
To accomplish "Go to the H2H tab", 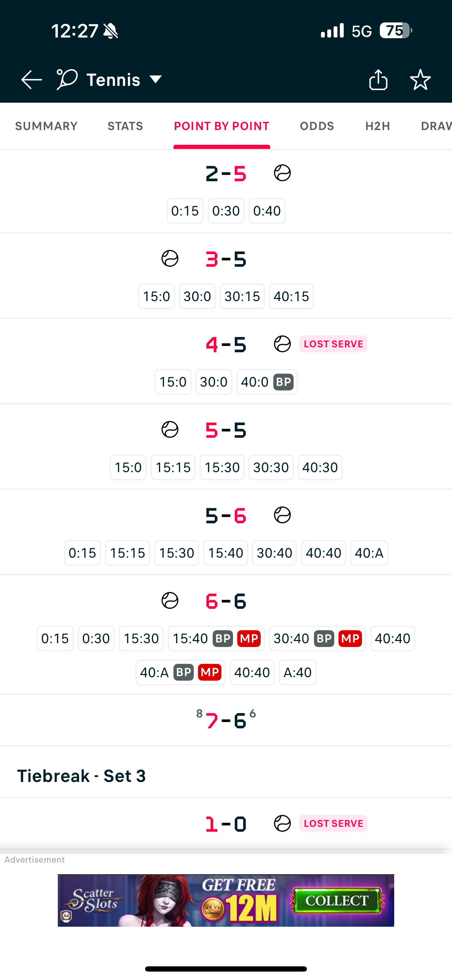I will tap(378, 126).
